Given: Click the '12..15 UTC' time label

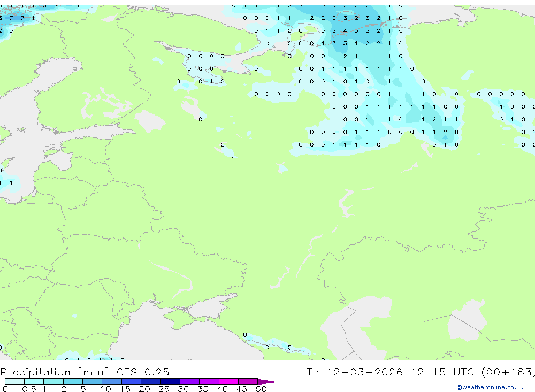Looking at the screenshot, I should (442, 372).
